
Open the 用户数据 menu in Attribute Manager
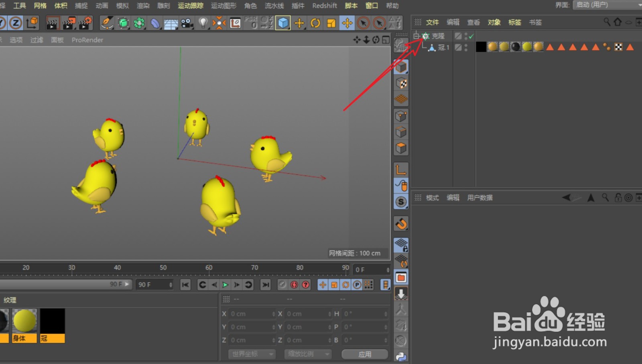click(x=480, y=198)
